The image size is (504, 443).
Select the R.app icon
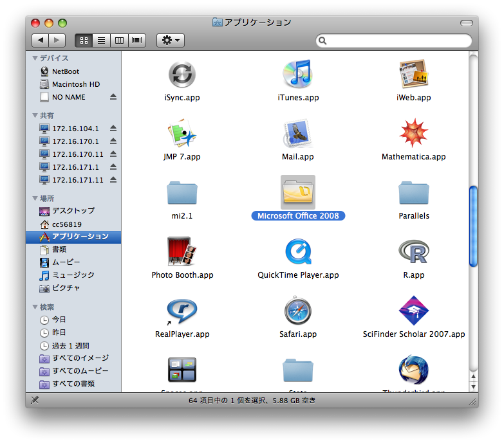pos(414,251)
